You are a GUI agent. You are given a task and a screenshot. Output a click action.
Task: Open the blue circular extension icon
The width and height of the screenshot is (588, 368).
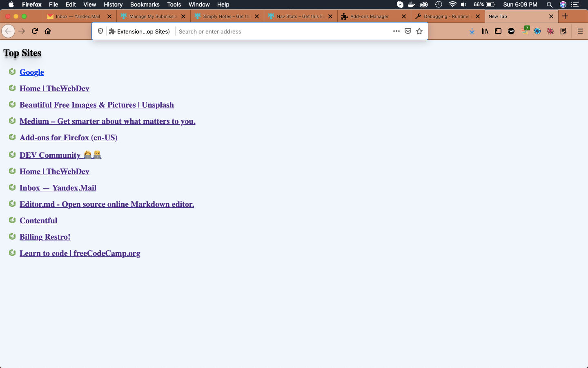537,31
